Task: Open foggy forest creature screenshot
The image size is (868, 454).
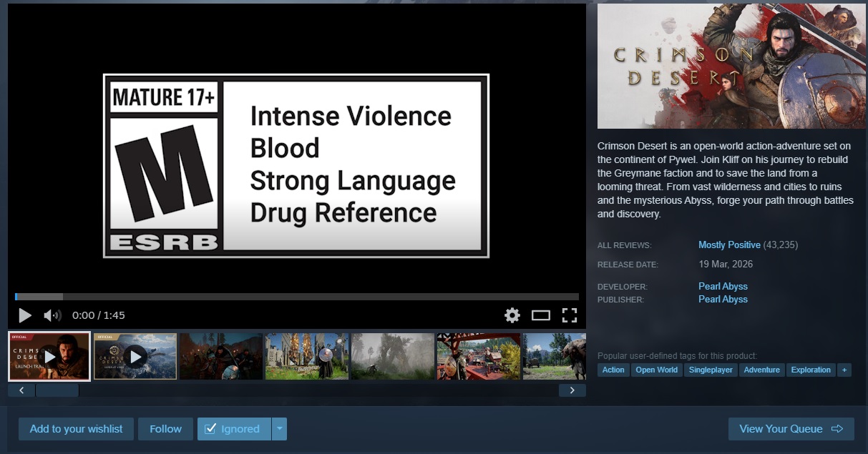Action: pyautogui.click(x=393, y=356)
